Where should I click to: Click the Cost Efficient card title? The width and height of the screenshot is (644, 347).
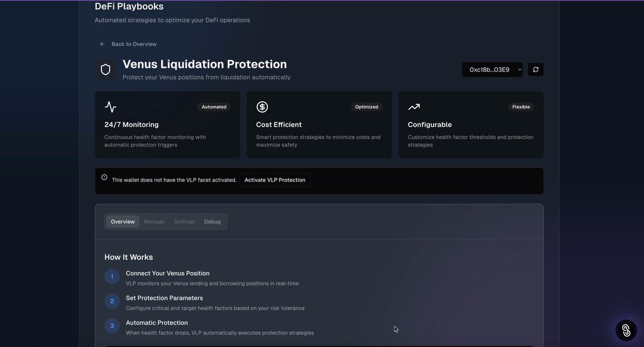279,125
